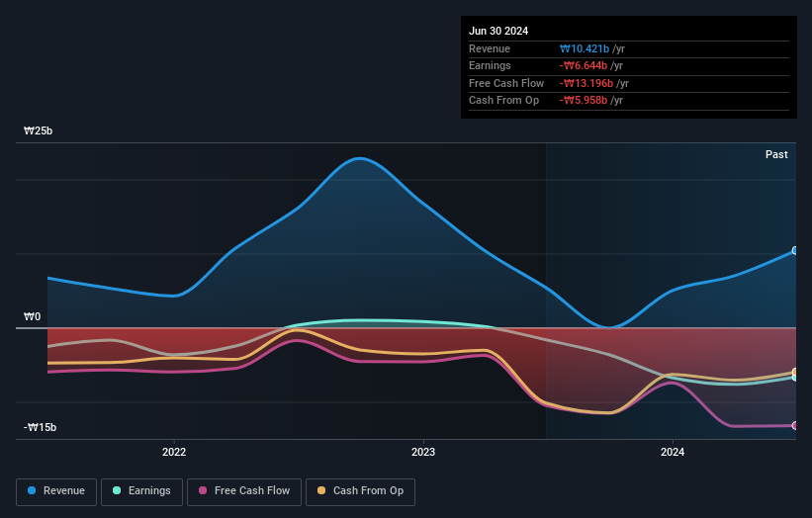Click the Earnings value -₩6.644b

(x=584, y=65)
